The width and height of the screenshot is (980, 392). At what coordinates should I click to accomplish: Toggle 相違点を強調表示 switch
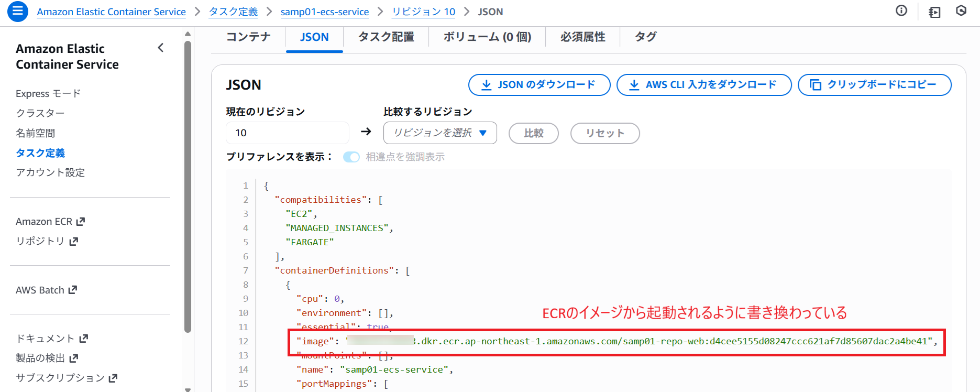tap(351, 157)
